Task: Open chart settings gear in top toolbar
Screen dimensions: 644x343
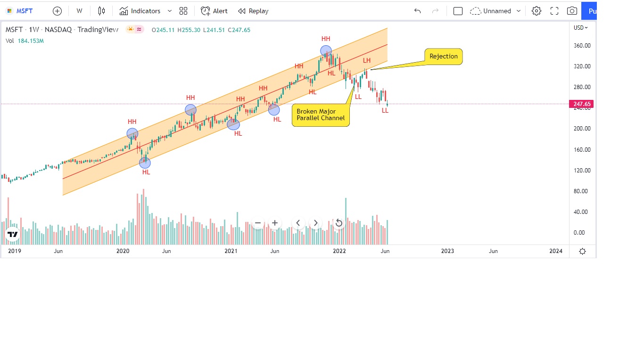Action: pos(536,11)
